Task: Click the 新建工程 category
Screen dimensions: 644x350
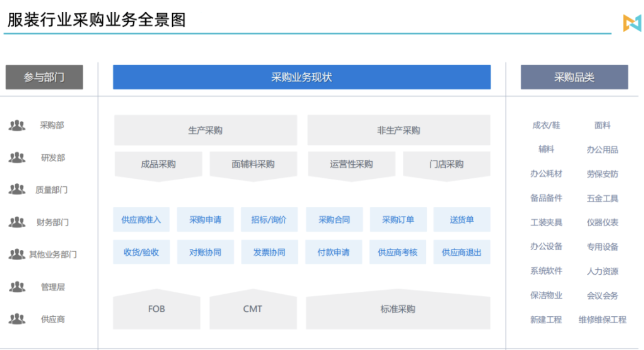Action: (546, 320)
